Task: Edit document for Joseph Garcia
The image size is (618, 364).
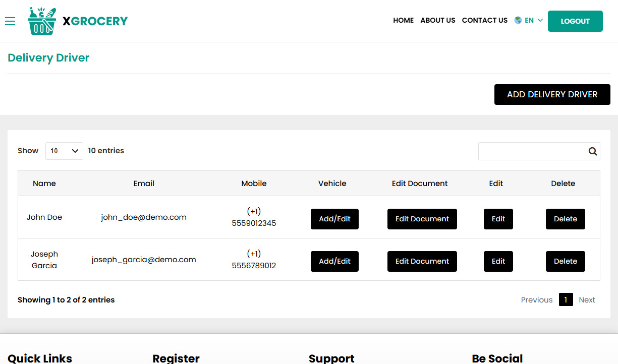Action: pos(422,262)
